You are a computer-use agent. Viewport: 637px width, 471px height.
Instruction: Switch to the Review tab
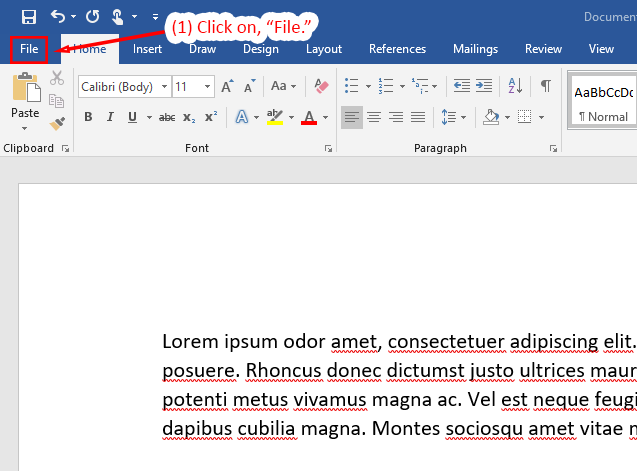(x=543, y=49)
